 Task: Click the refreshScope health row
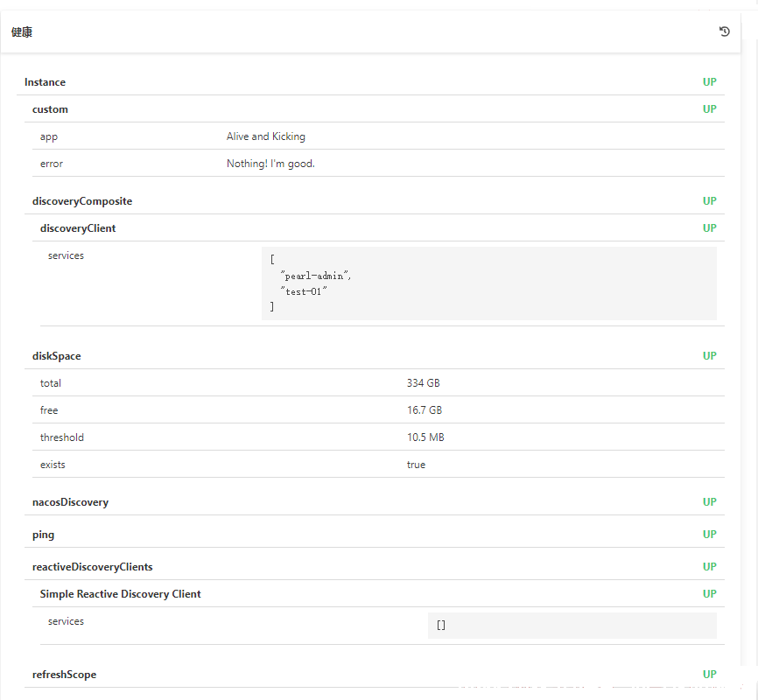375,675
